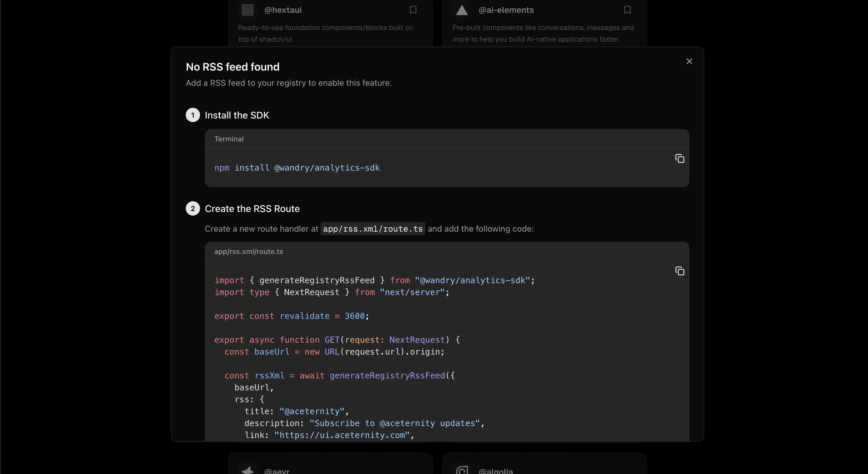Click the app/rss.xml/route.ts code block header
The width and height of the screenshot is (868, 474).
(249, 252)
